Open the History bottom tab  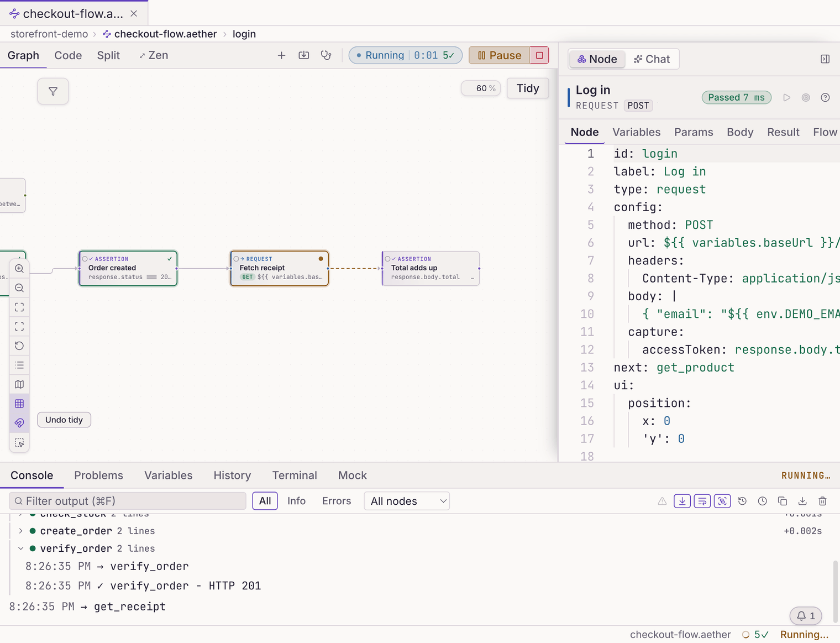point(232,475)
